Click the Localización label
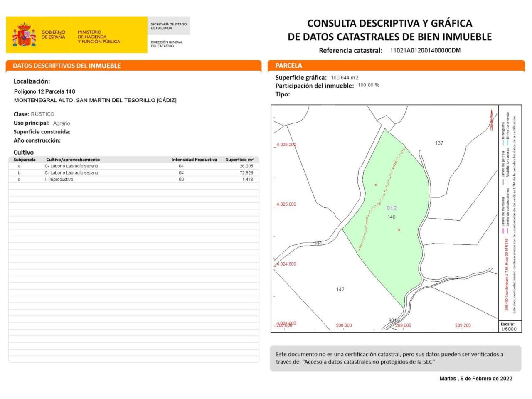 click(32, 81)
